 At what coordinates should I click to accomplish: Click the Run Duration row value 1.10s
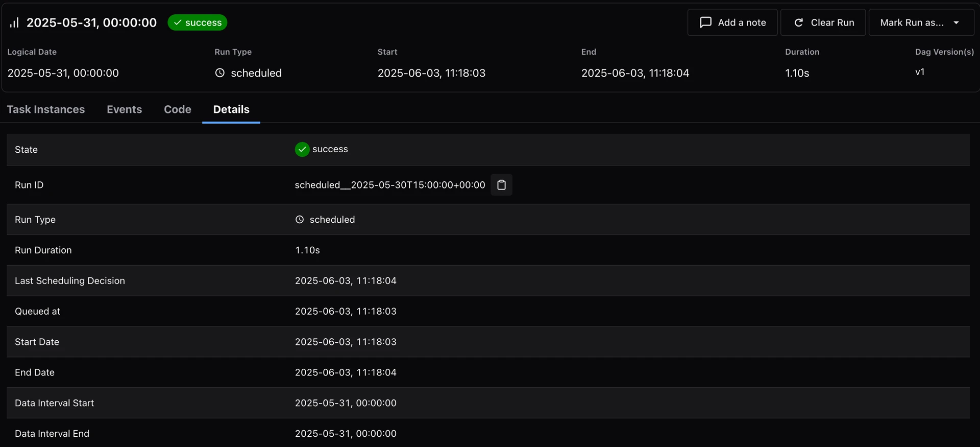(307, 250)
